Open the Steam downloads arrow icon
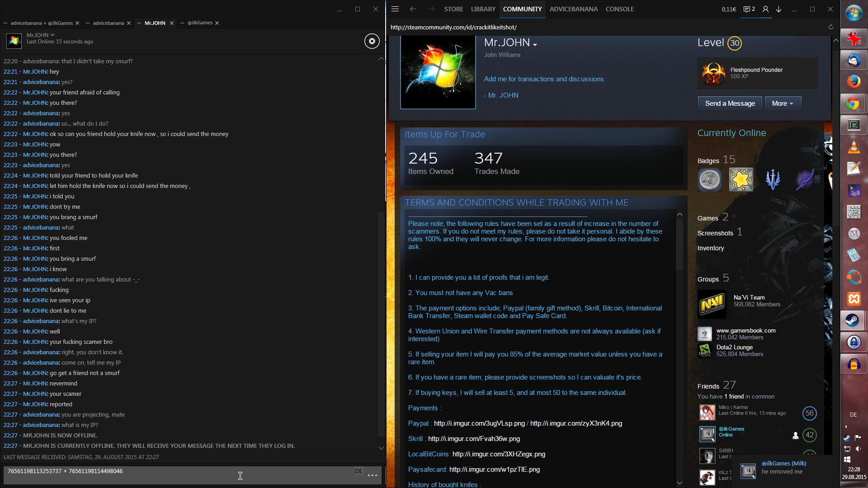Viewport: 868px width, 488px height. tap(779, 9)
